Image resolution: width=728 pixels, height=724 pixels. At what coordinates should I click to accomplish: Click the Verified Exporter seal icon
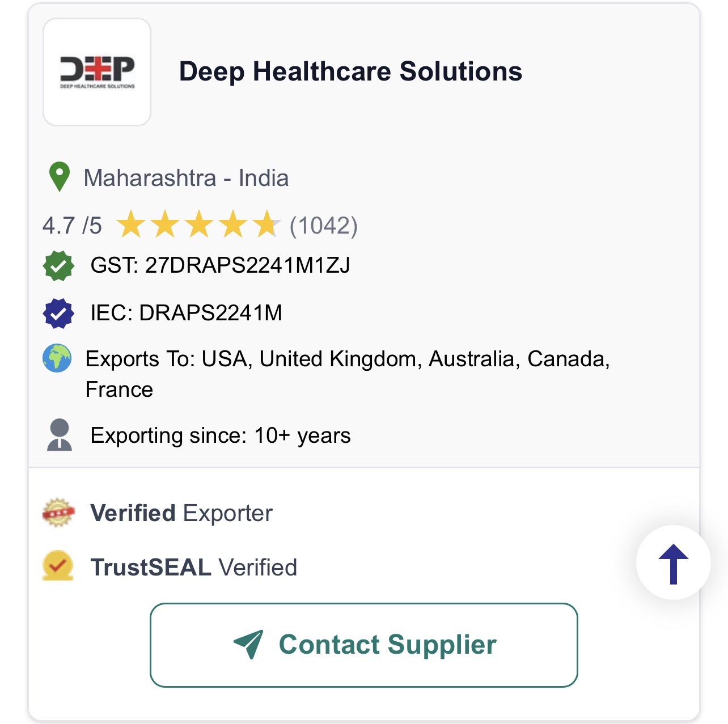point(58,513)
